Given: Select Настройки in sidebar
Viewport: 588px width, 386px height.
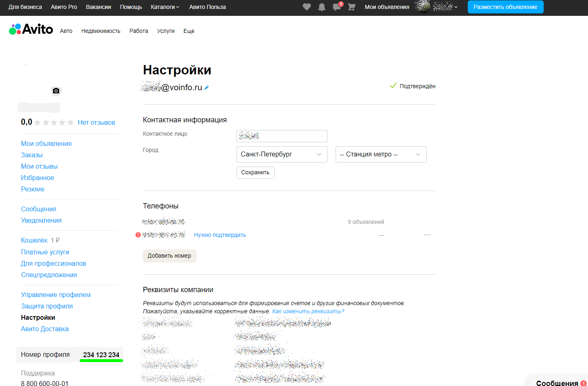Looking at the screenshot, I should pyautogui.click(x=38, y=317).
